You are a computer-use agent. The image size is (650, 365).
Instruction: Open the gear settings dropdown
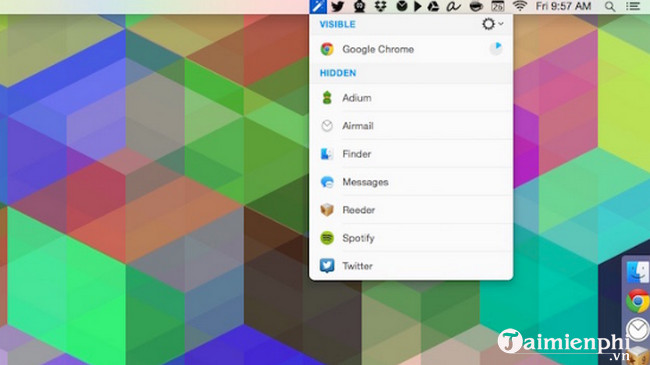[492, 24]
